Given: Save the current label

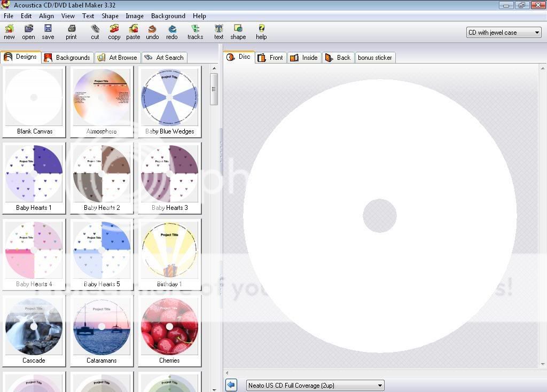Looking at the screenshot, I should tap(48, 32).
